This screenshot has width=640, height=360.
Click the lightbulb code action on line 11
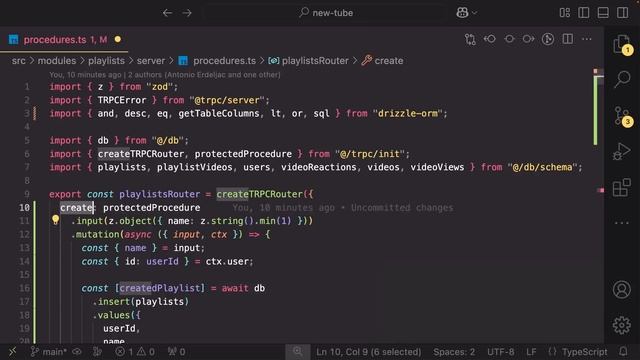(56, 220)
